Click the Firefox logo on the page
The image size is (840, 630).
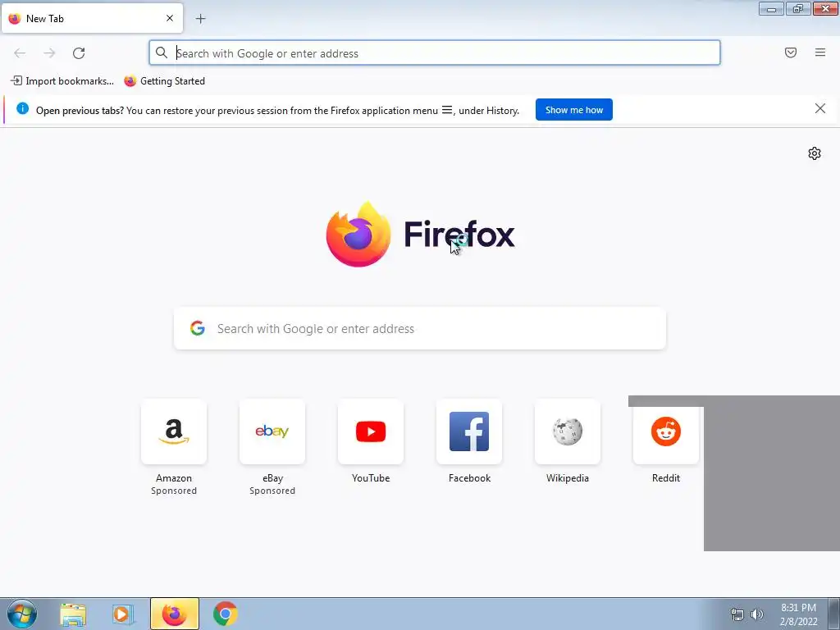pyautogui.click(x=358, y=234)
